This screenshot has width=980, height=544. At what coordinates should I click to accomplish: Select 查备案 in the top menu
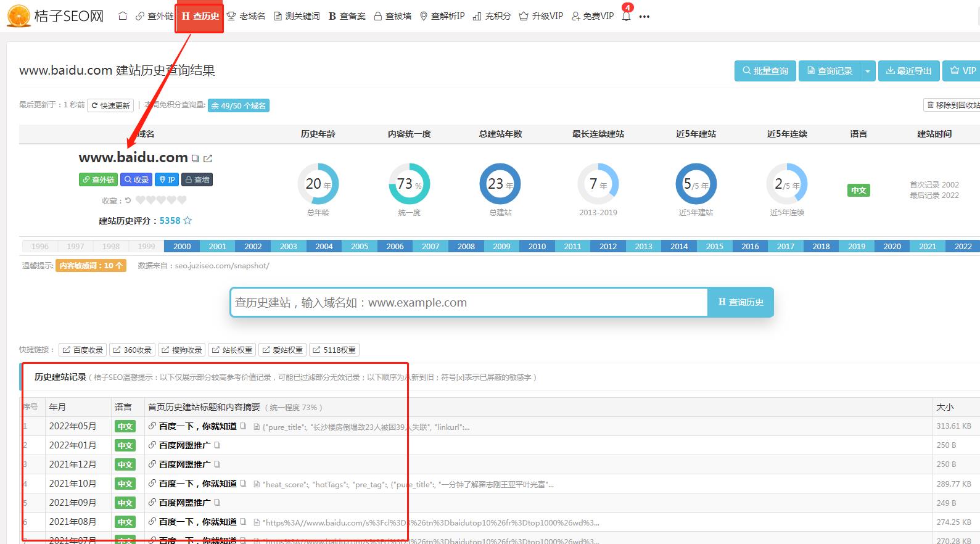coord(347,16)
